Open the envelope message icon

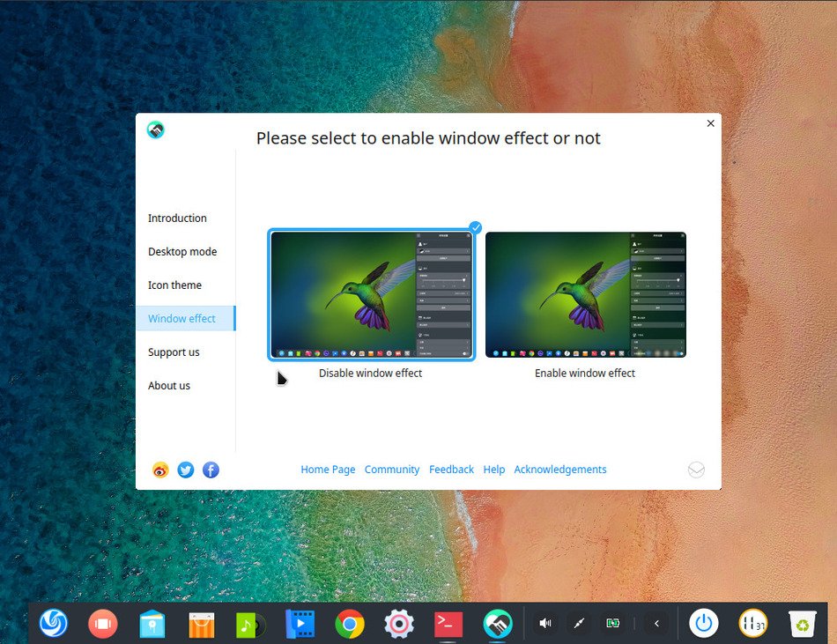coord(696,470)
